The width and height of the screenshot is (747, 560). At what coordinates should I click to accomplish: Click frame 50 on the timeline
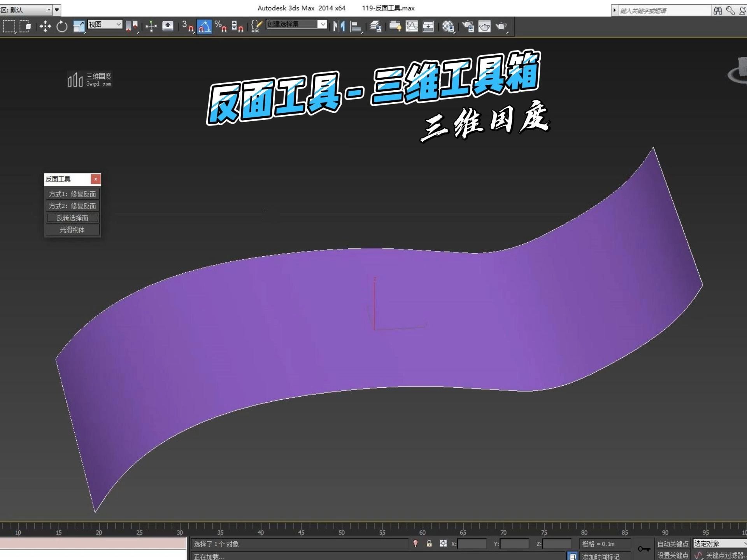[342, 527]
